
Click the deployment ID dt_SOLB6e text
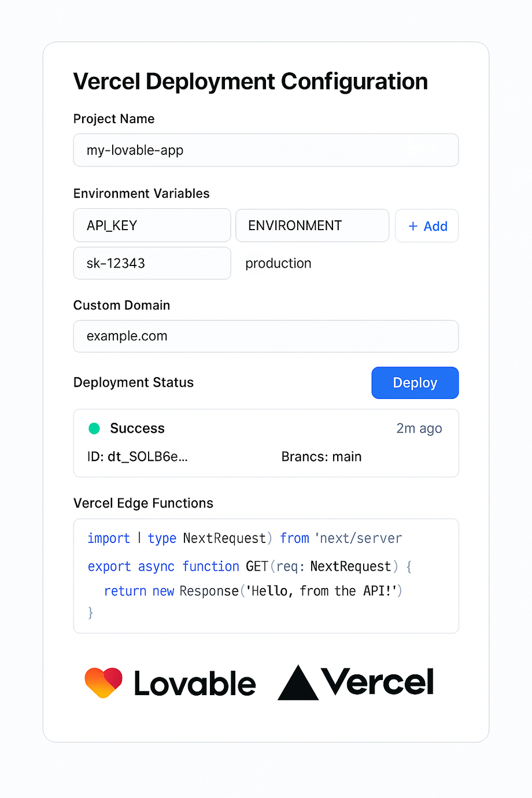138,457
